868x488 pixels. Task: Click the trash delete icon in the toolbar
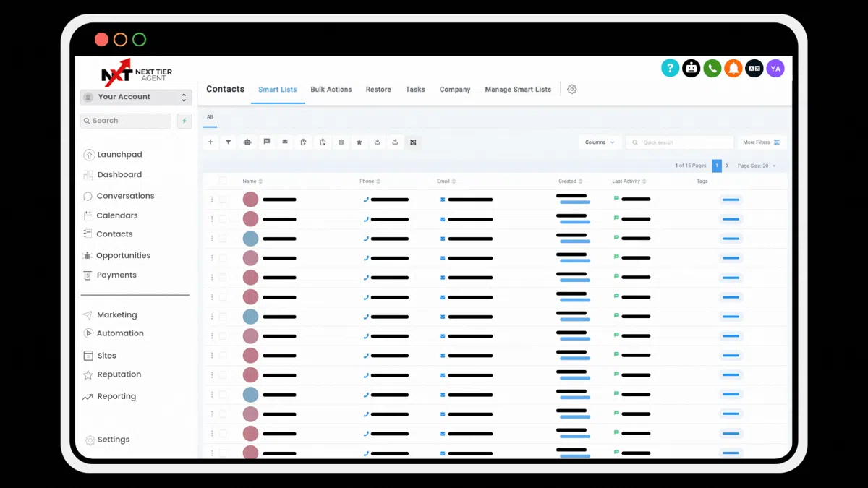[x=341, y=142]
